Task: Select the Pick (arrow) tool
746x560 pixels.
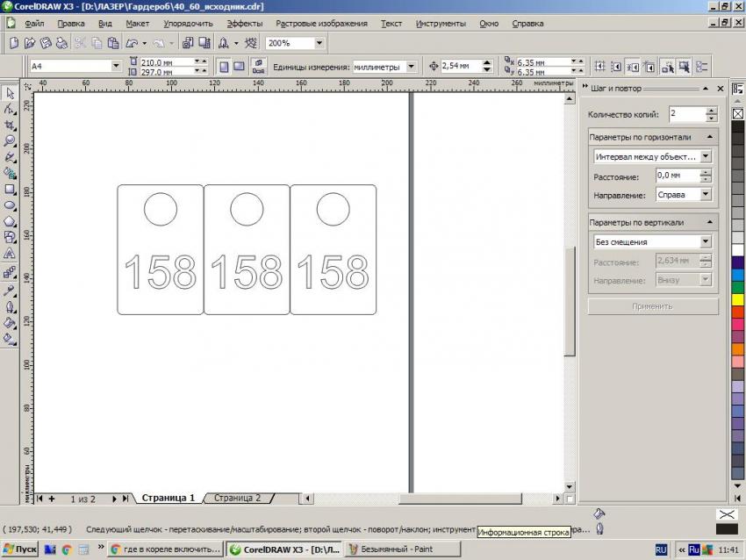Action: pos(11,93)
